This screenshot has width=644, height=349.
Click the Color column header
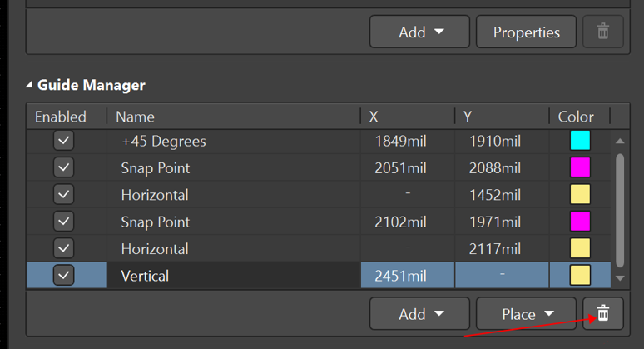[x=576, y=117]
